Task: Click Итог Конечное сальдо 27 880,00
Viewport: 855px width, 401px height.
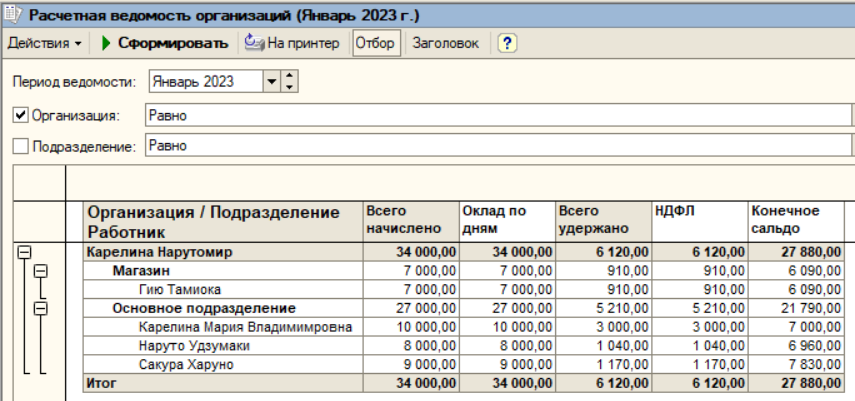Action: (x=796, y=383)
